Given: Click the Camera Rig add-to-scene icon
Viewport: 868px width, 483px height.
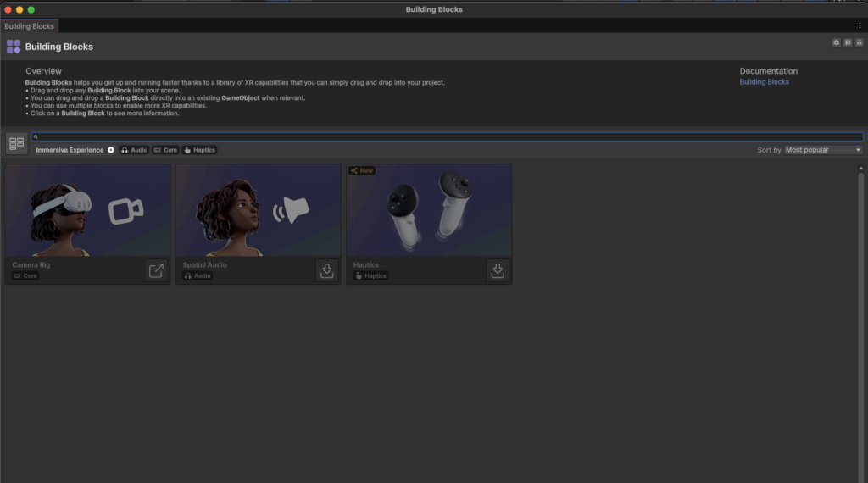Looking at the screenshot, I should click(156, 270).
